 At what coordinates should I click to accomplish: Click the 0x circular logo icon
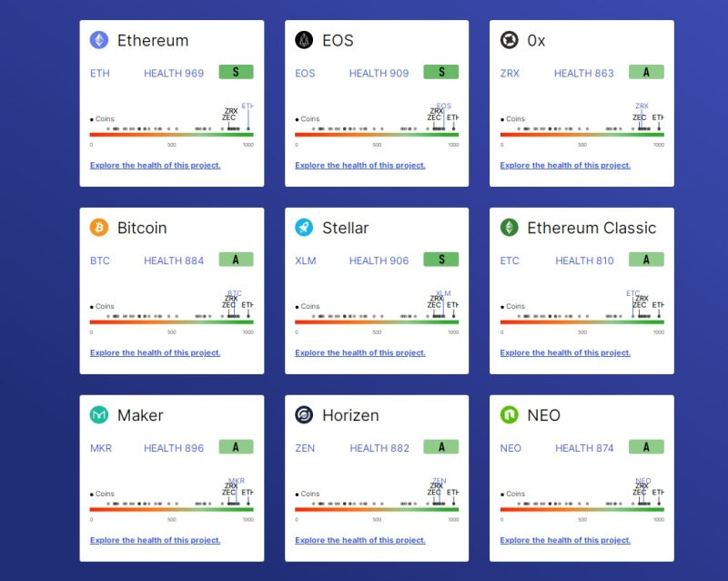point(510,40)
